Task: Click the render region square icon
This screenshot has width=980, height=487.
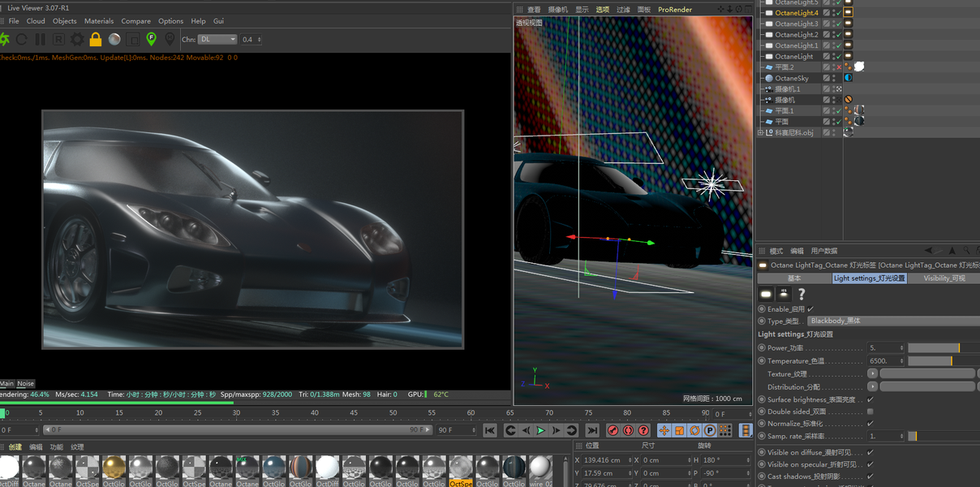Action: (x=133, y=39)
